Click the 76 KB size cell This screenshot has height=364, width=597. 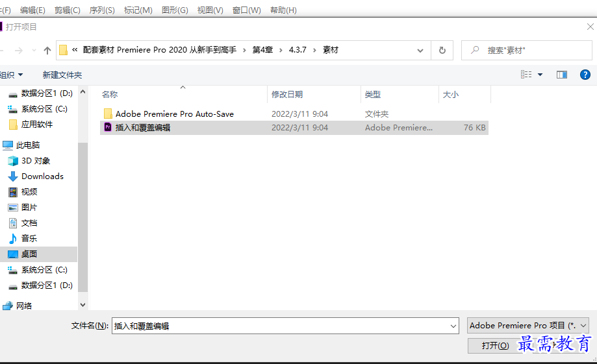click(x=474, y=127)
